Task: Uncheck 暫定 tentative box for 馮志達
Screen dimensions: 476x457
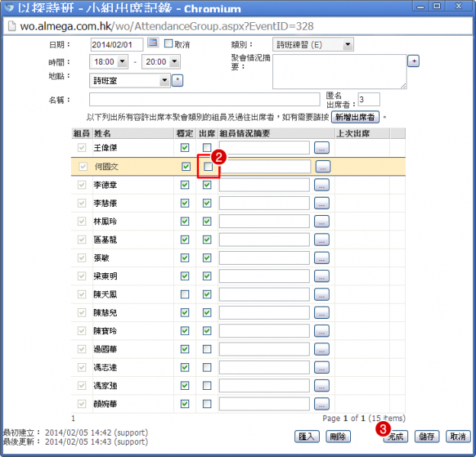Action: pyautogui.click(x=185, y=368)
